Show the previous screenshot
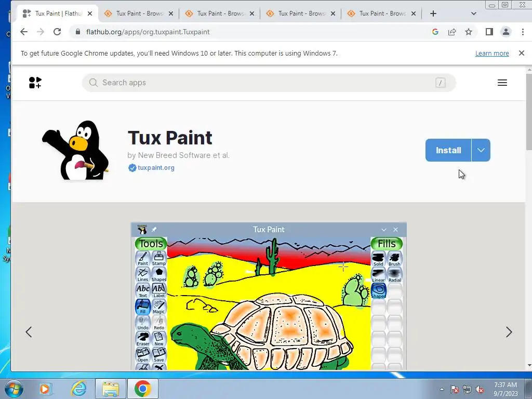The width and height of the screenshot is (532, 399). (29, 332)
